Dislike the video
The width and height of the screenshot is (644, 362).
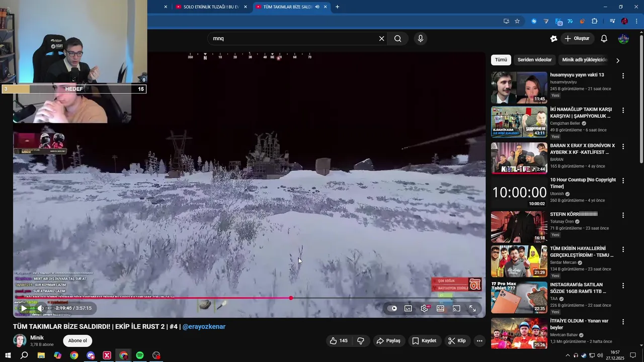tap(361, 341)
